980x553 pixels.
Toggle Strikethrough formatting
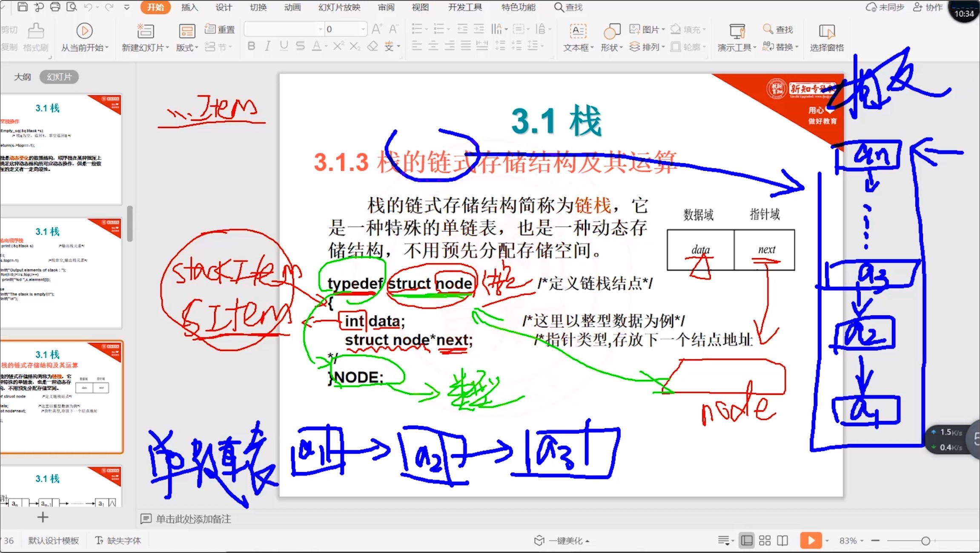pyautogui.click(x=300, y=46)
